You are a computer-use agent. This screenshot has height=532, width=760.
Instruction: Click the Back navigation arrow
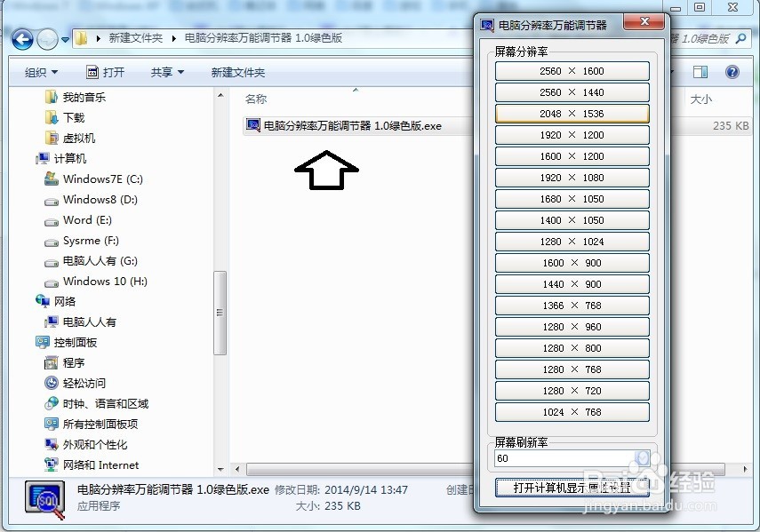21,38
